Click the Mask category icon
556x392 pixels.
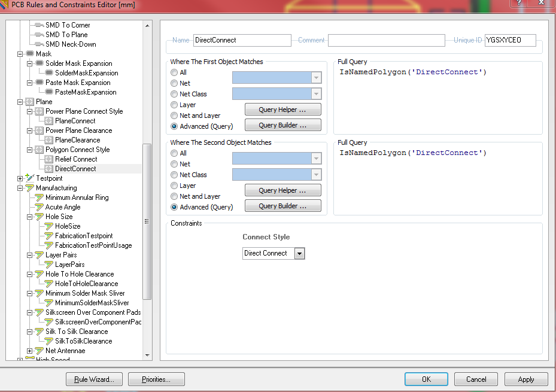(30, 53)
